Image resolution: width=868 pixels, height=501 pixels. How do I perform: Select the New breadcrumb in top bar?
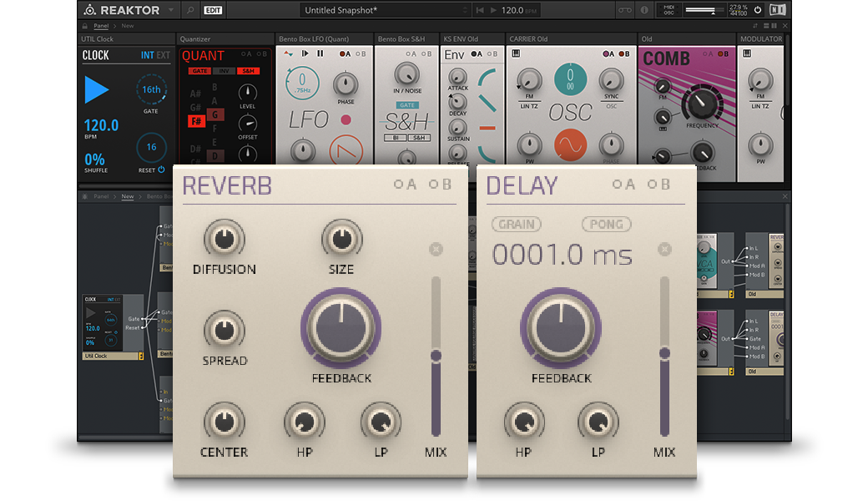coord(128,26)
